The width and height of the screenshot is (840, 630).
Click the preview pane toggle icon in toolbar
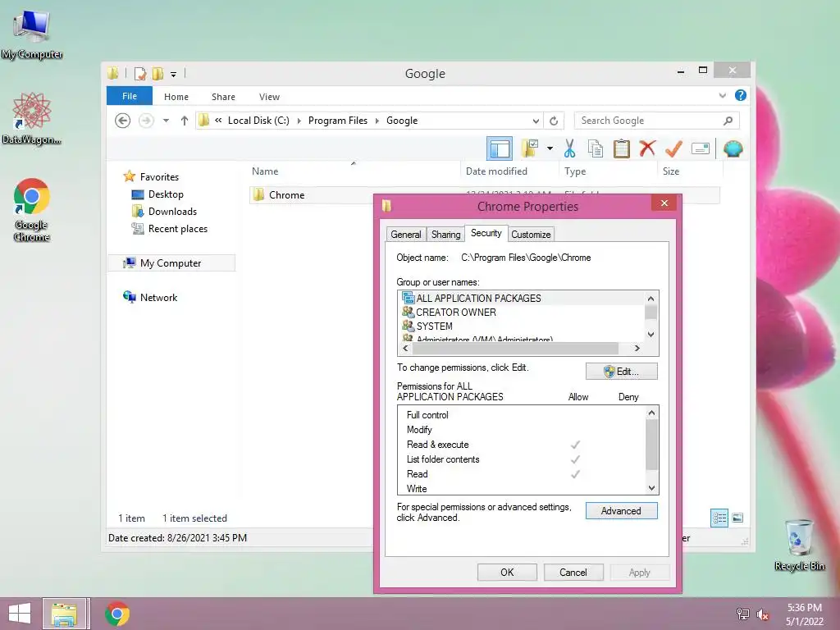point(500,148)
